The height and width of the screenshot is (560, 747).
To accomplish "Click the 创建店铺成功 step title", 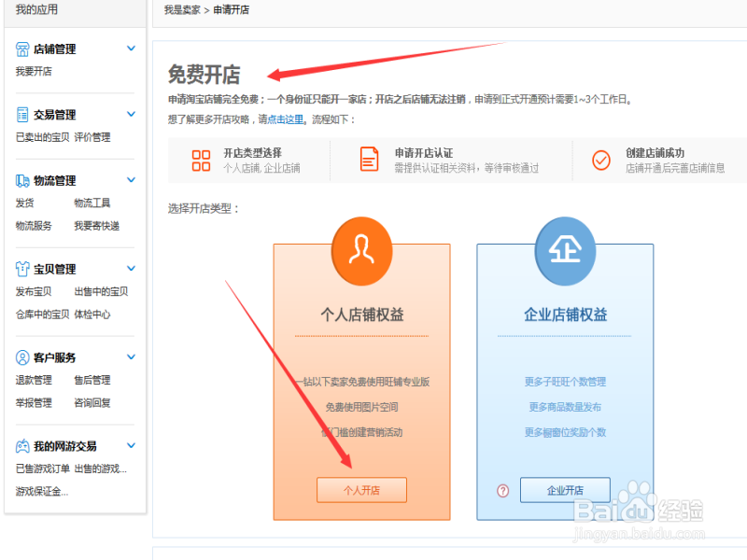I will pos(655,153).
